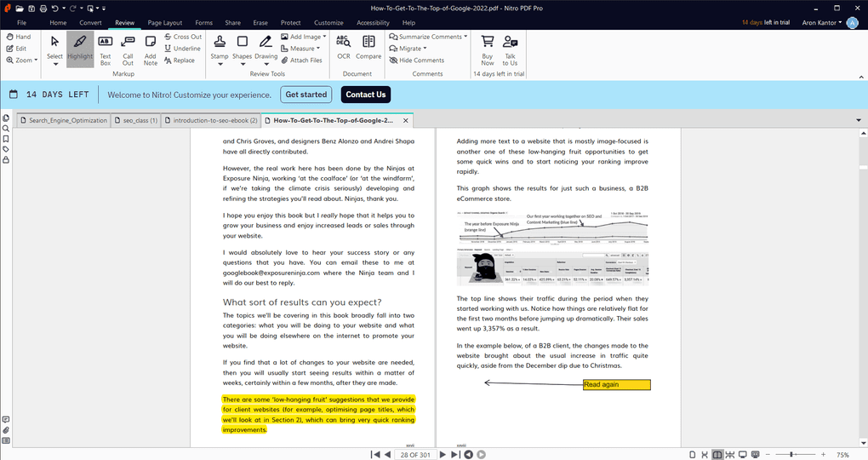Add a sticky note with Add Note
868x460 pixels.
click(150, 50)
